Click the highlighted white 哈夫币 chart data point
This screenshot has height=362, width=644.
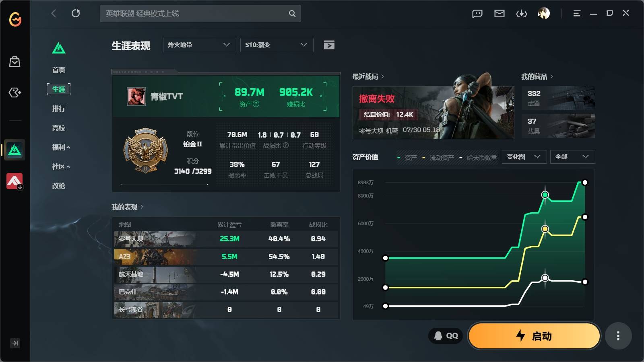click(545, 278)
